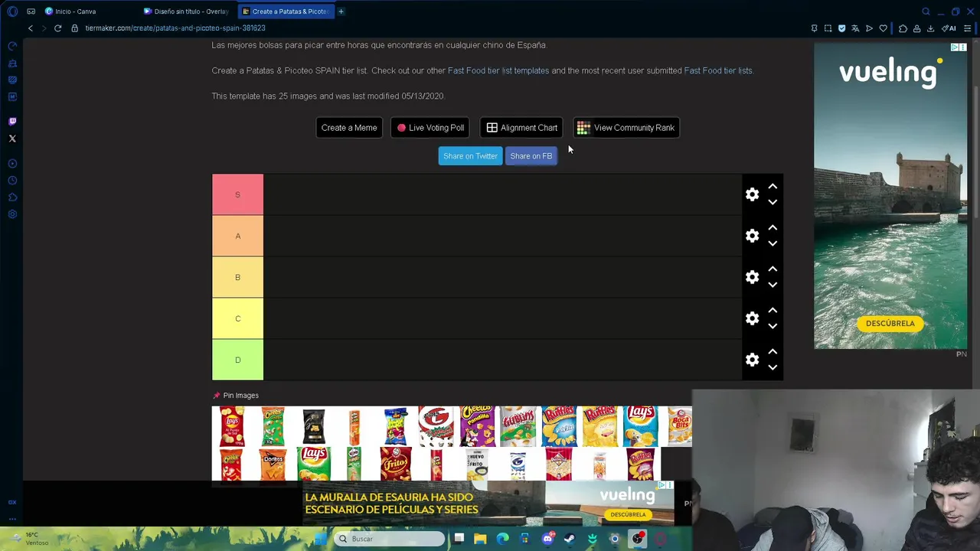
Task: Open the Easy setup menu icon
Action: [x=967, y=28]
